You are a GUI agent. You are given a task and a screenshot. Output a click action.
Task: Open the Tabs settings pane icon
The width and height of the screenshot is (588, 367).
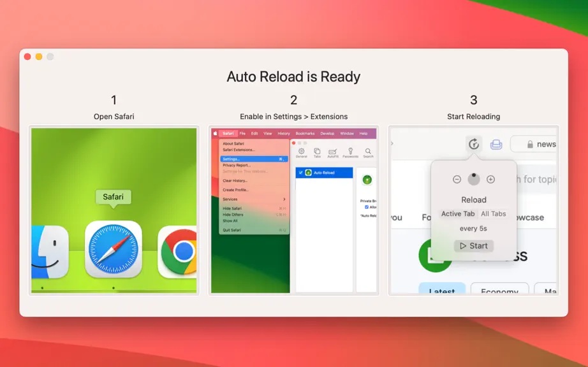coord(317,152)
